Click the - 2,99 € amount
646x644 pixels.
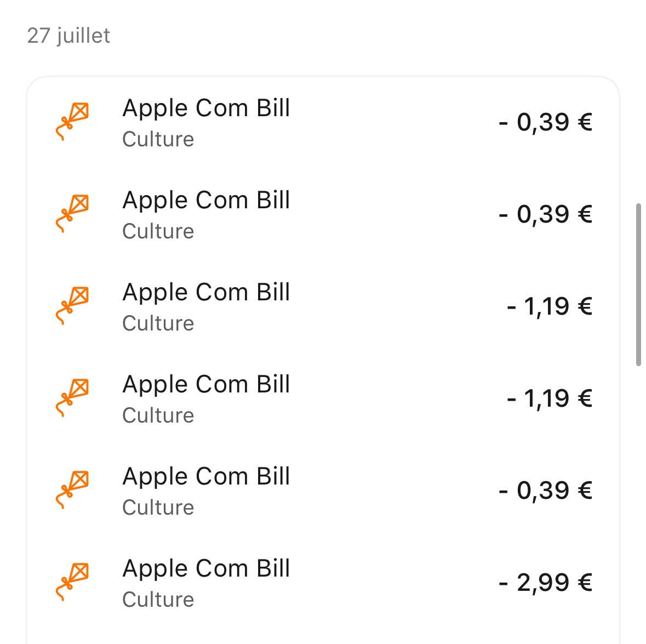pyautogui.click(x=545, y=582)
